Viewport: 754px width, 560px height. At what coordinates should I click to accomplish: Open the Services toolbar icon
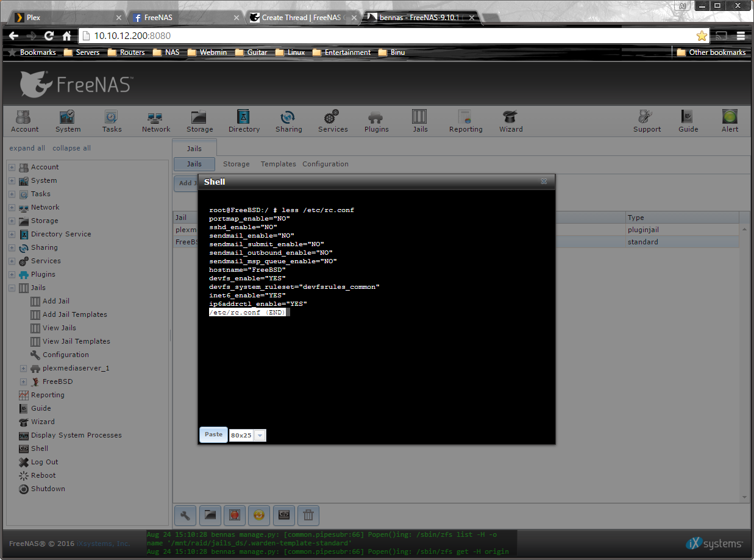pos(333,121)
